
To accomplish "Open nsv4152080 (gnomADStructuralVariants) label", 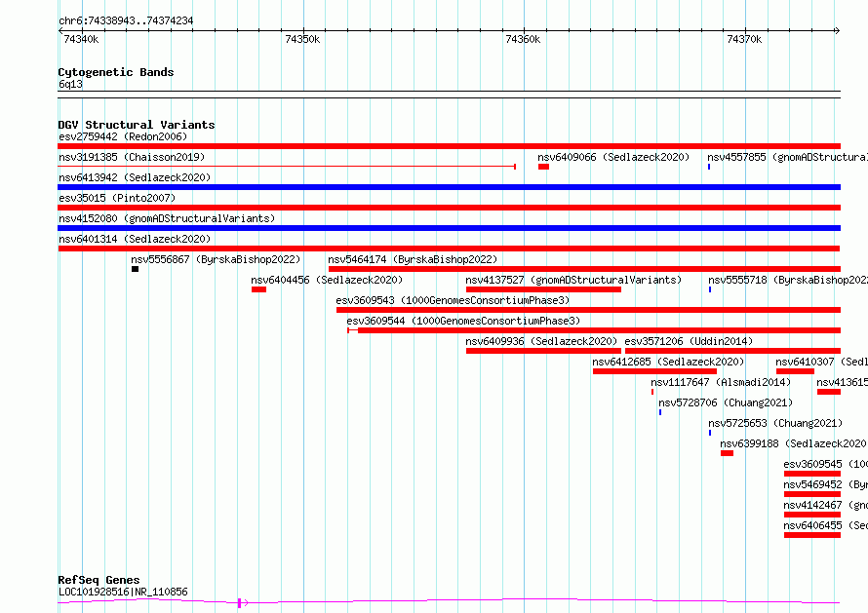I will pyautogui.click(x=167, y=218).
